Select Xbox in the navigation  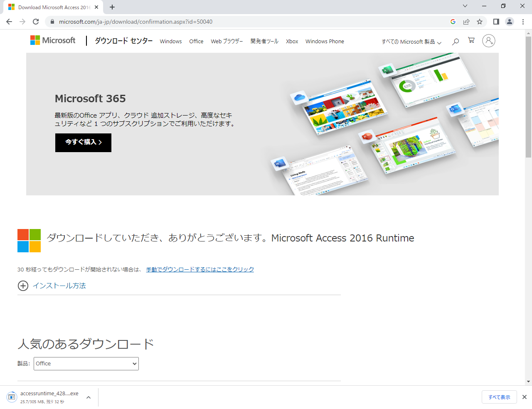[x=292, y=41]
